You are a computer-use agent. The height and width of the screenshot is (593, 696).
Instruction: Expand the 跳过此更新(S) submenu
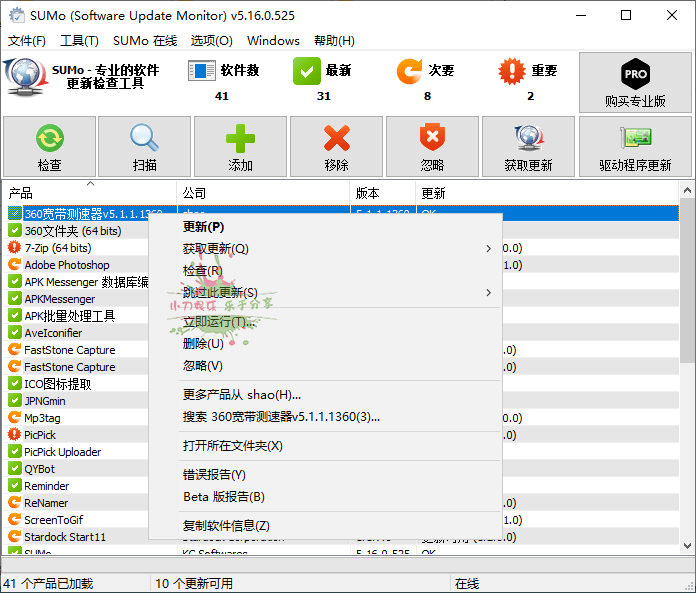tap(489, 292)
